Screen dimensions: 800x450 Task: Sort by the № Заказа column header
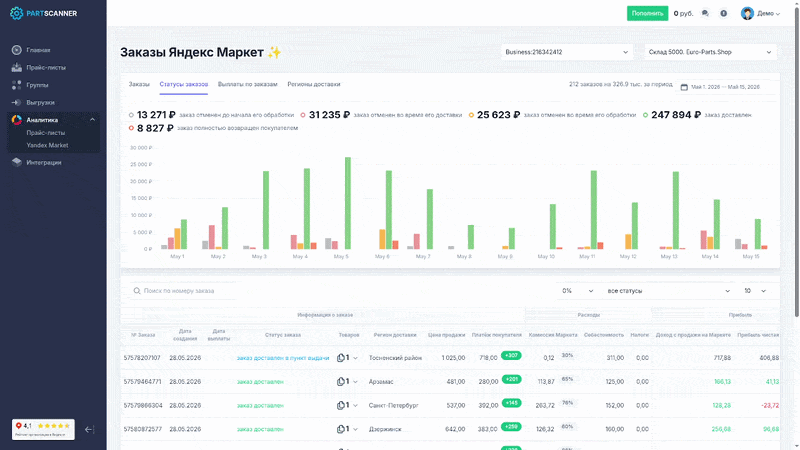point(143,335)
